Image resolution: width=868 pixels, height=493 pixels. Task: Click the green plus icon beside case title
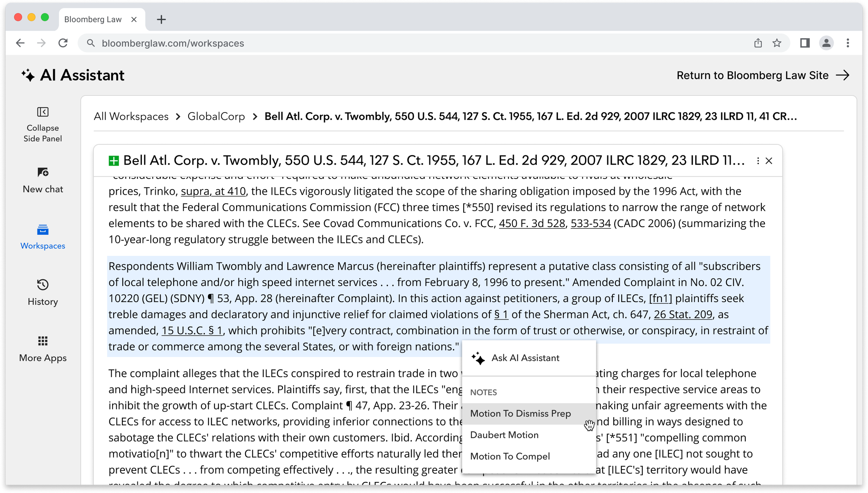pos(114,161)
